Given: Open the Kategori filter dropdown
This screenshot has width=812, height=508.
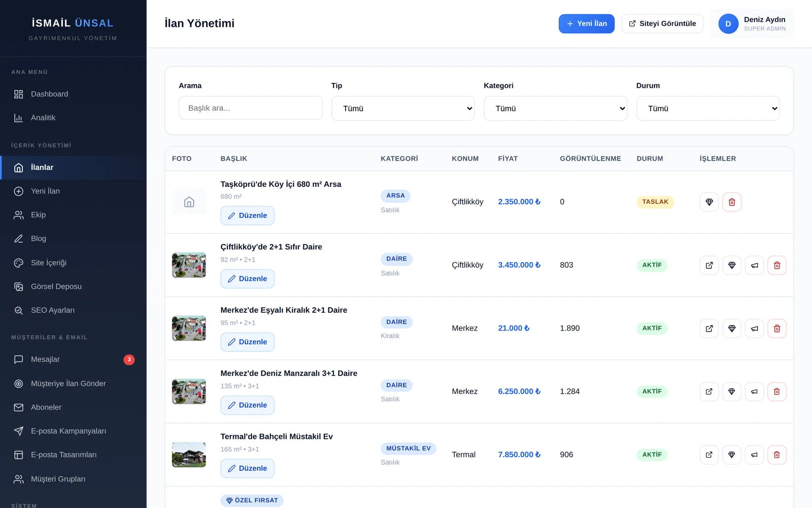Looking at the screenshot, I should tap(556, 108).
